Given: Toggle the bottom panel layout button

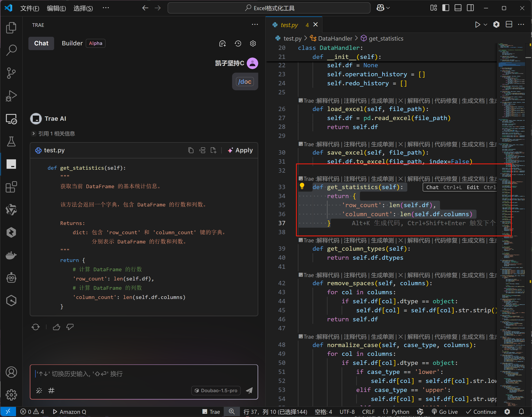Looking at the screenshot, I should coord(458,8).
